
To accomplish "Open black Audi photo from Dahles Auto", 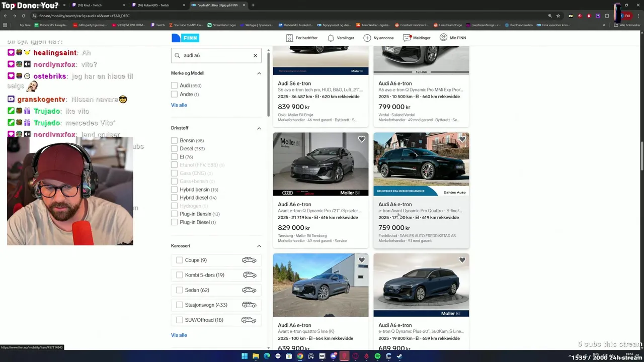I will click(x=421, y=164).
